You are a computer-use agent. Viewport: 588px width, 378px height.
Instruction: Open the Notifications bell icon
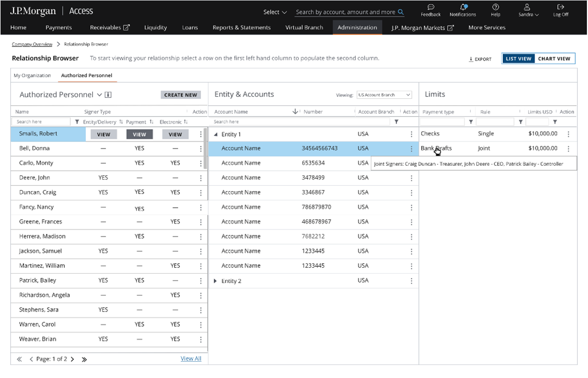click(463, 8)
